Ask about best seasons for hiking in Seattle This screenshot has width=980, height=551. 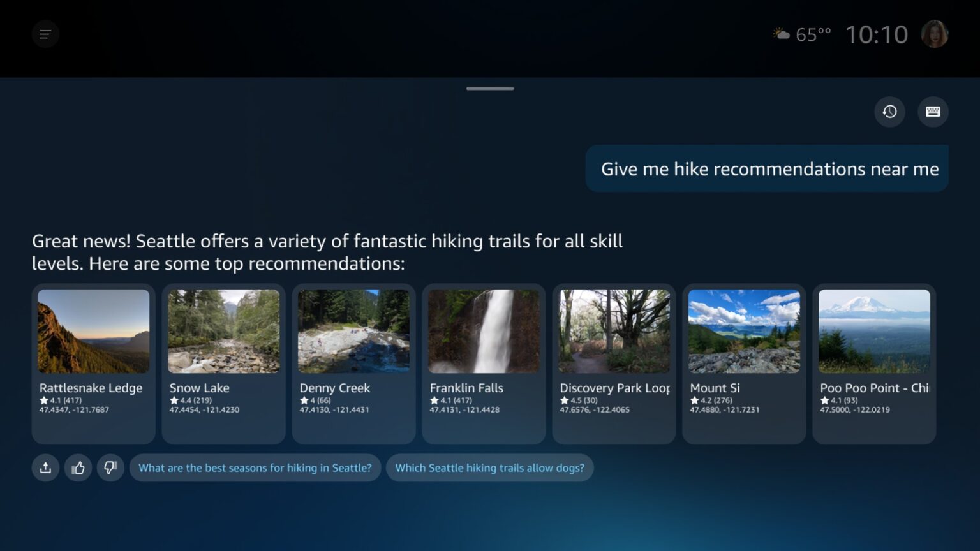(x=255, y=468)
